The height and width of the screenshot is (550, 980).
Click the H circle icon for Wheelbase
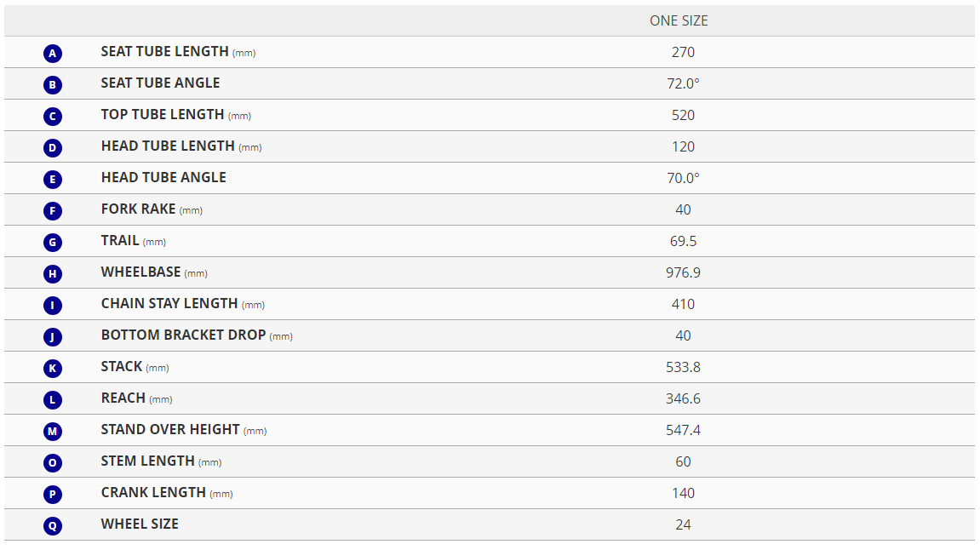click(x=53, y=274)
